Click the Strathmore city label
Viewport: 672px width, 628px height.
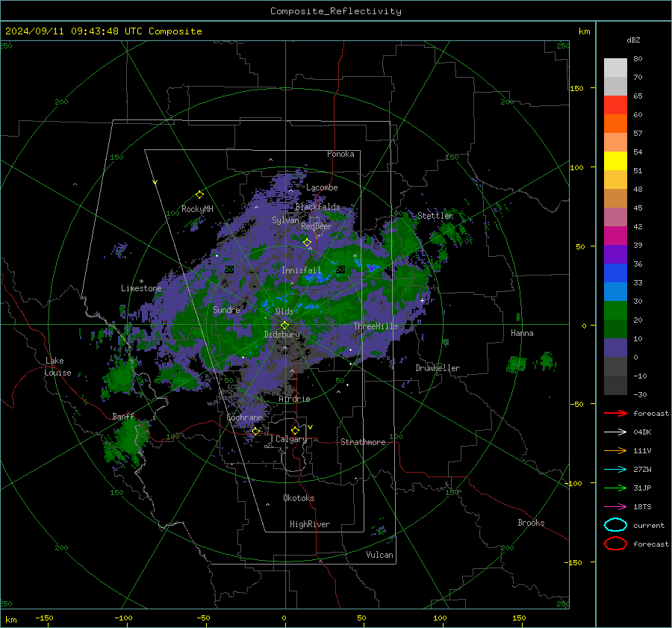click(363, 442)
